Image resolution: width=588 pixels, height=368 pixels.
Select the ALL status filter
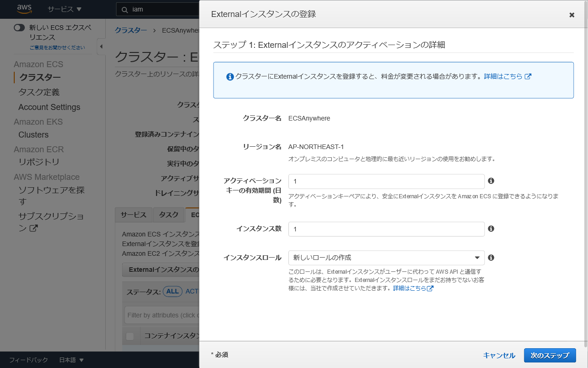click(172, 291)
